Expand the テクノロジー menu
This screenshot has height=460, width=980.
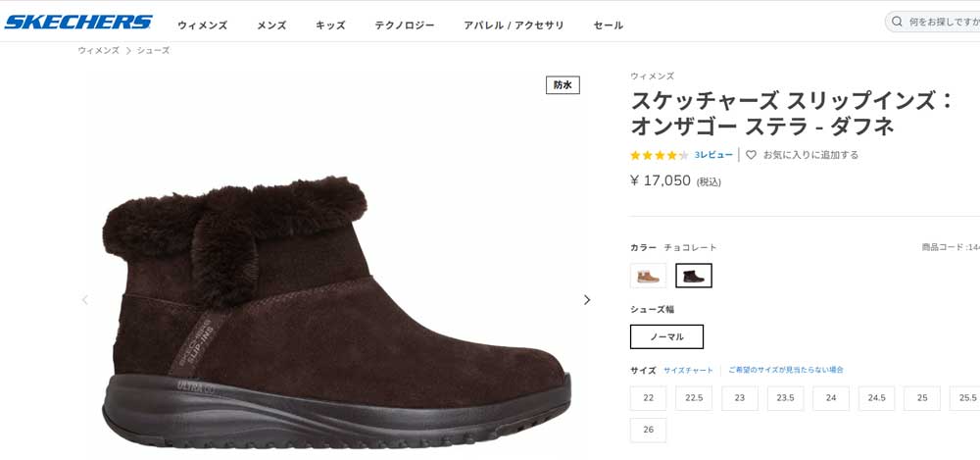click(404, 26)
